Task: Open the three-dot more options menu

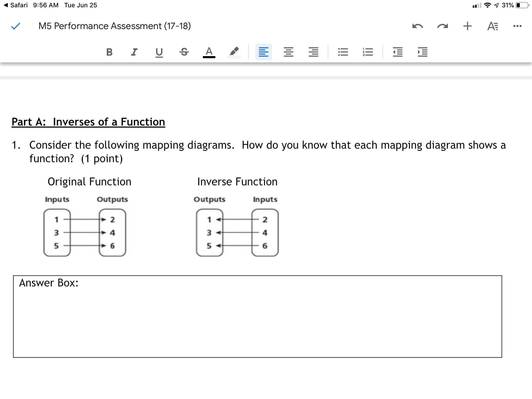Action: pyautogui.click(x=517, y=26)
